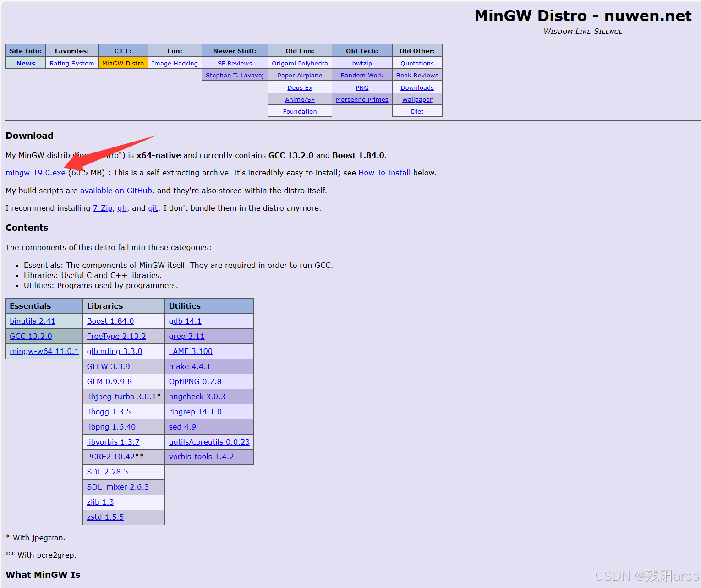Open GCC 13.2.0 link
The height and width of the screenshot is (588, 701).
point(31,336)
